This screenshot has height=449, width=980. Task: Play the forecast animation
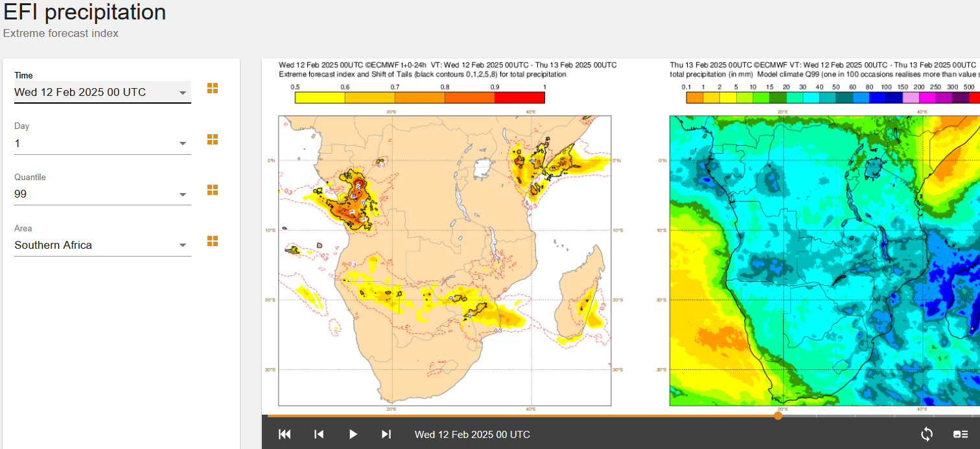353,434
